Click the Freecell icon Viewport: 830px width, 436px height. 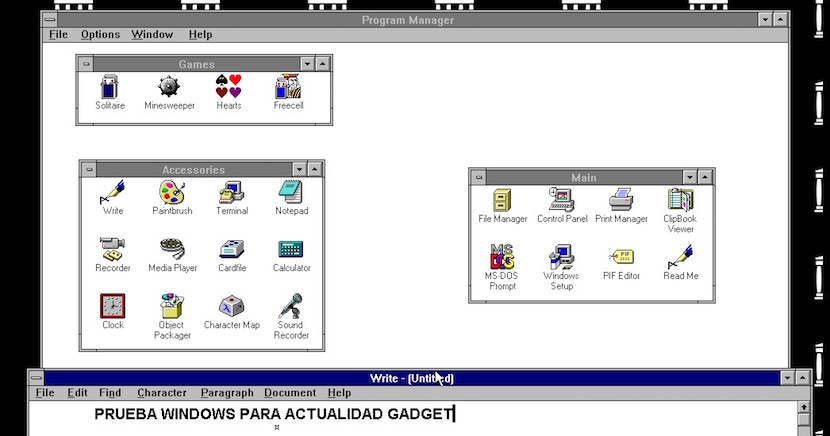pyautogui.click(x=288, y=87)
